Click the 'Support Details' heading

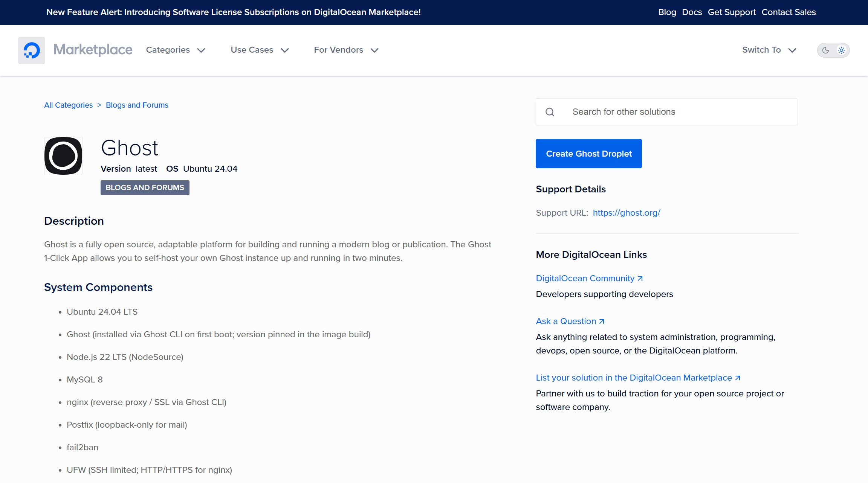pos(571,189)
